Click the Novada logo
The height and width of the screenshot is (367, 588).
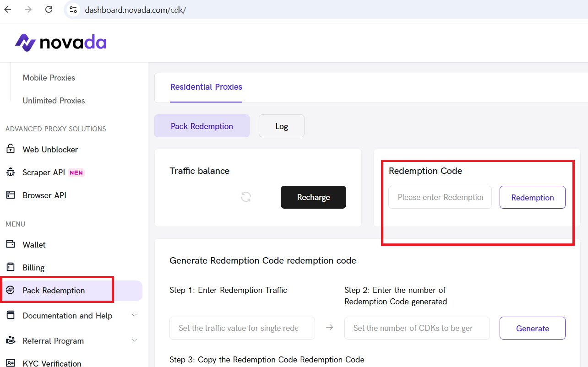(60, 43)
